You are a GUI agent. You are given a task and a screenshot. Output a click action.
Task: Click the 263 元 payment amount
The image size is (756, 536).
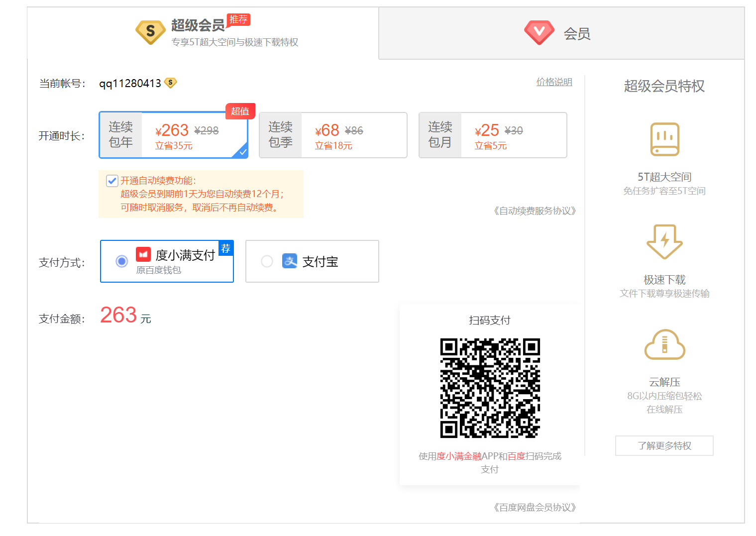(125, 316)
